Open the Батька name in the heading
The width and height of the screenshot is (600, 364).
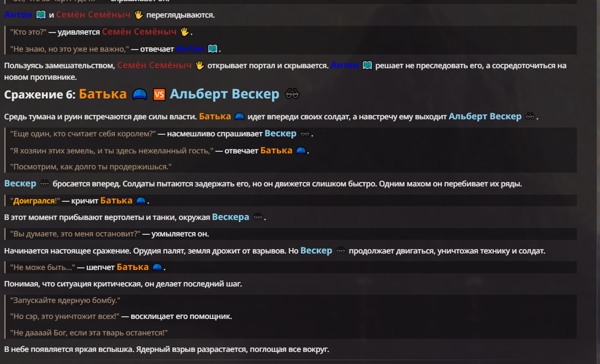point(102,94)
